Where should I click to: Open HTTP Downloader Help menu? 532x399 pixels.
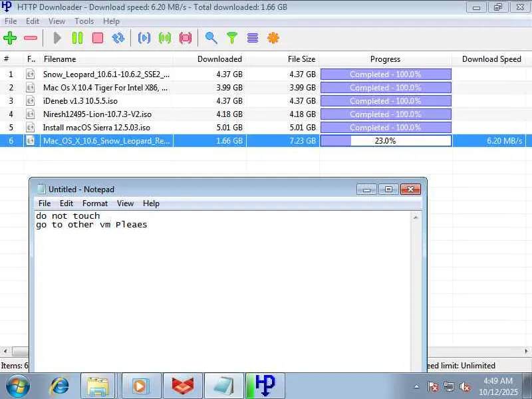(x=111, y=21)
